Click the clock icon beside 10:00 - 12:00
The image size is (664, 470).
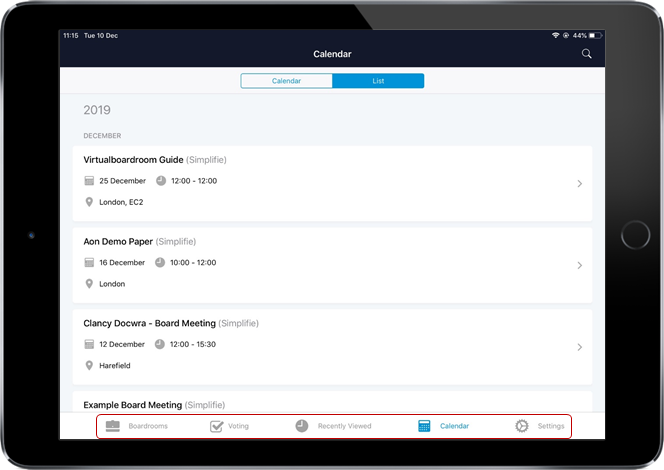[x=160, y=263]
